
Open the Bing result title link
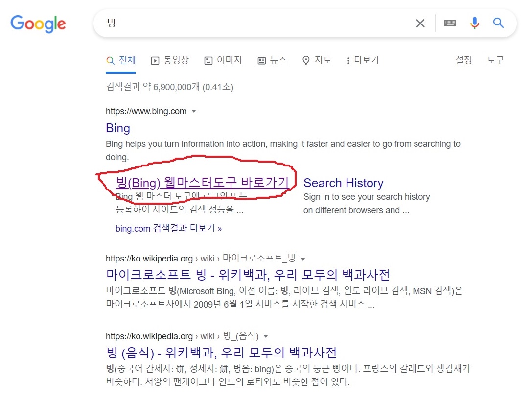118,128
